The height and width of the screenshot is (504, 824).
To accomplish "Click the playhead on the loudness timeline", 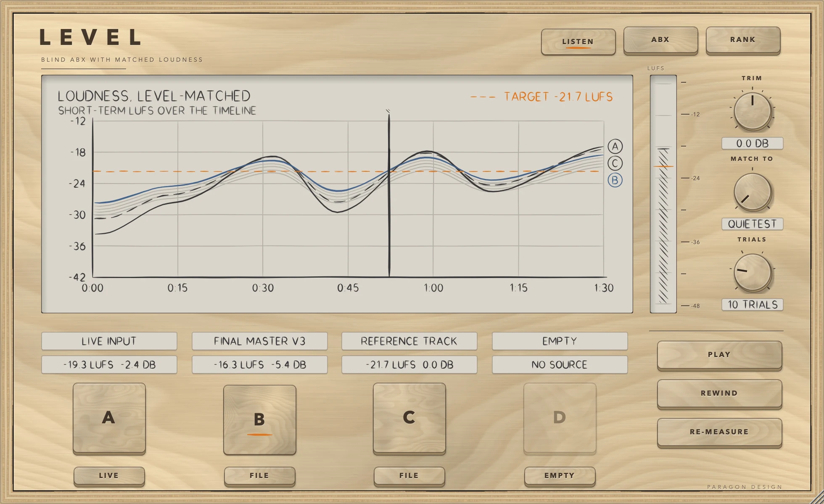I will pos(389,193).
